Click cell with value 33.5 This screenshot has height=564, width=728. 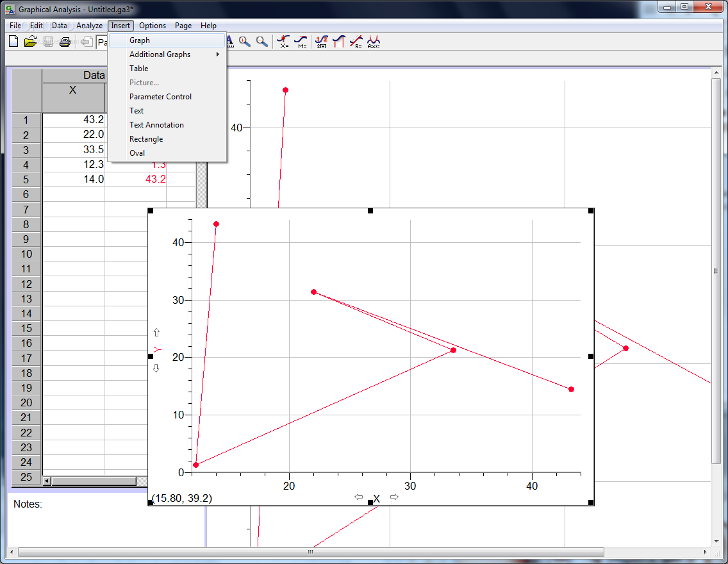pos(73,149)
